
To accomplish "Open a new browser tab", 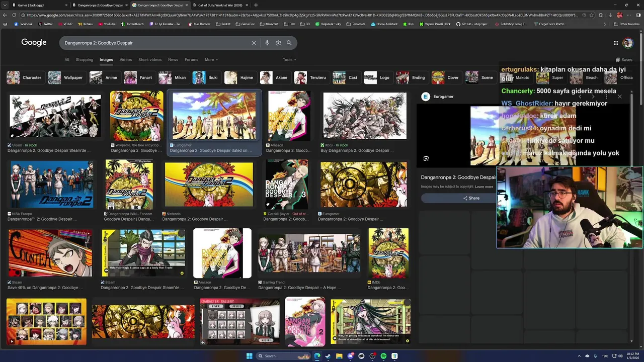I will 256,5.
